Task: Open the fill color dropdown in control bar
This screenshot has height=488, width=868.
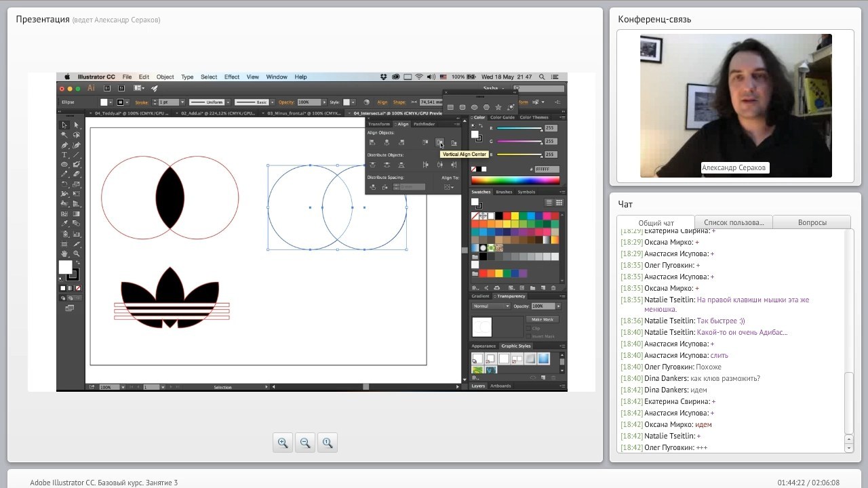Action: 111,102
